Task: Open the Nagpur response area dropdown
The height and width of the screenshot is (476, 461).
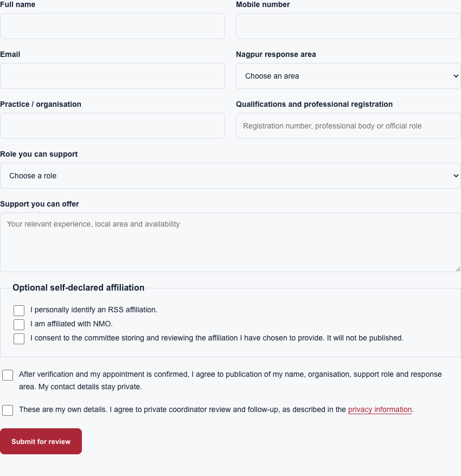Action: click(x=348, y=76)
